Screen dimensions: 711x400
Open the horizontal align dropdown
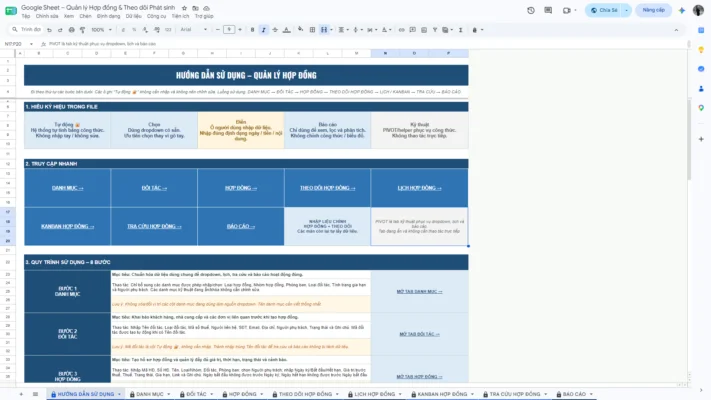(x=343, y=30)
